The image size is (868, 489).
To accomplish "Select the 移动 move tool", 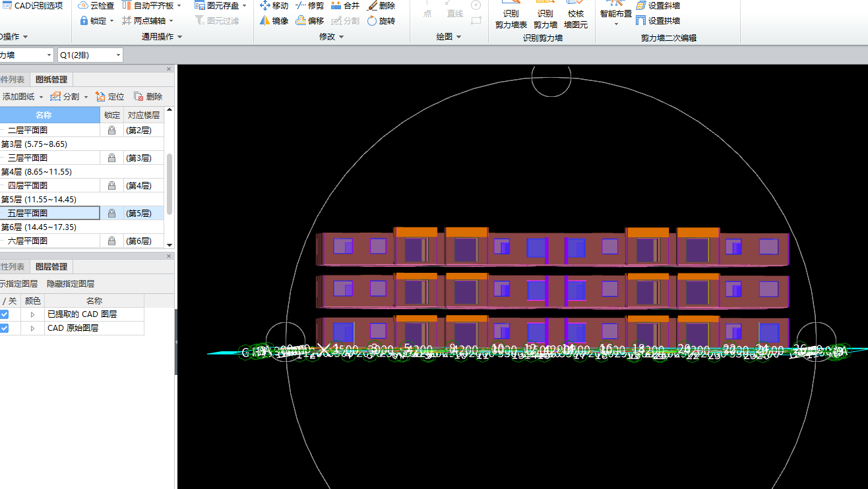I will 274,5.
